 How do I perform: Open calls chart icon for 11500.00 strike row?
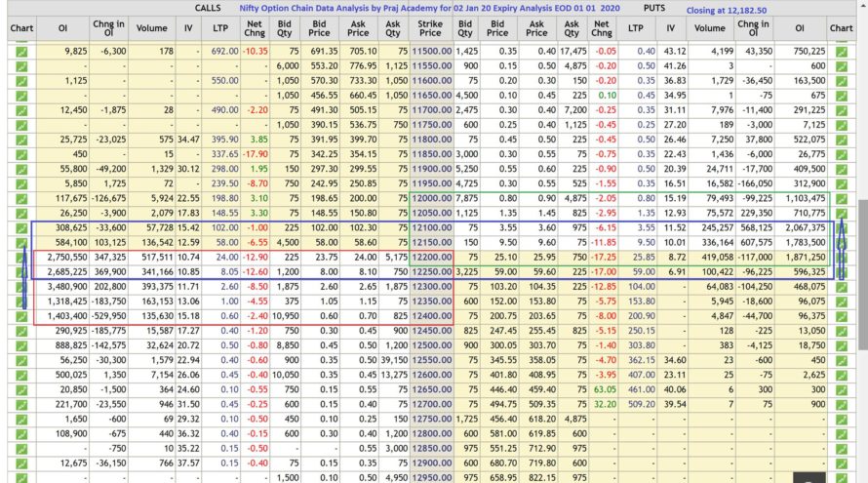click(x=21, y=52)
